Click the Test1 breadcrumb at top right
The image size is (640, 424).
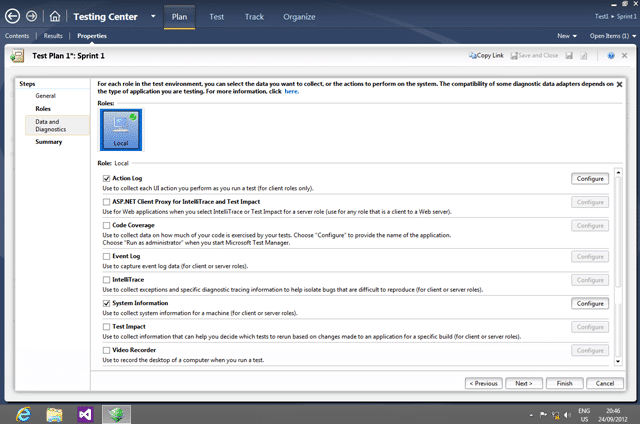tap(601, 17)
